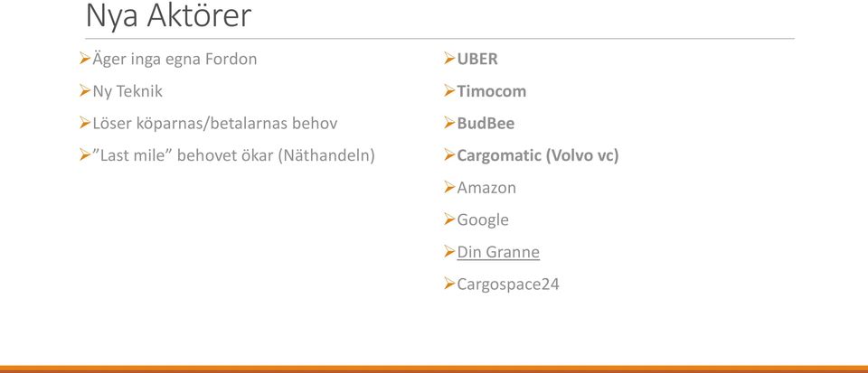
Task: Select the Last mile behovet ökar line
Action: [233, 155]
